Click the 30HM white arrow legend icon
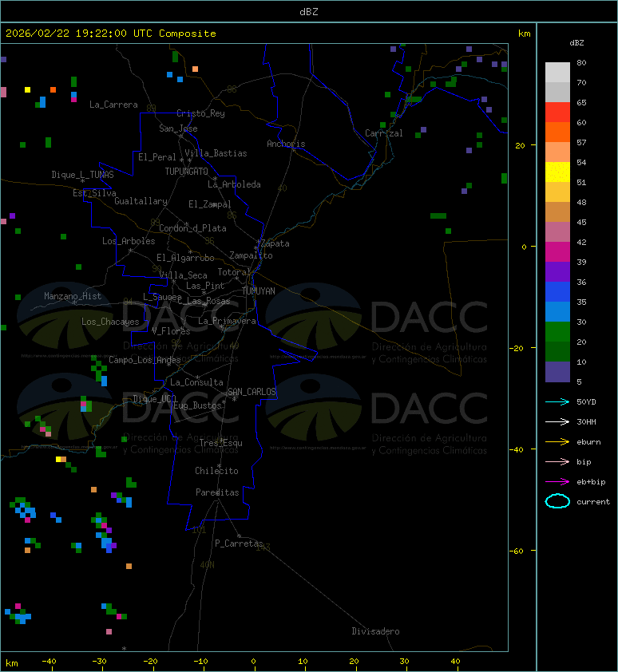The width and height of the screenshot is (618, 672). click(x=557, y=421)
